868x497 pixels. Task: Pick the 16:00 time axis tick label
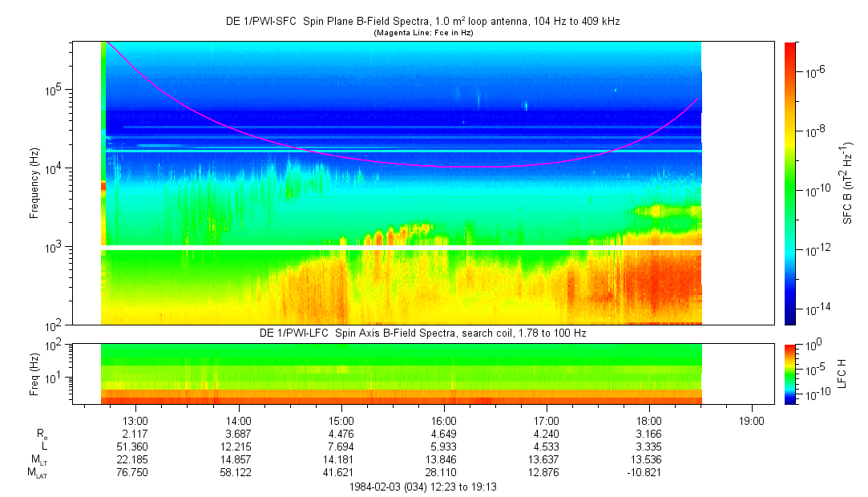tap(443, 420)
